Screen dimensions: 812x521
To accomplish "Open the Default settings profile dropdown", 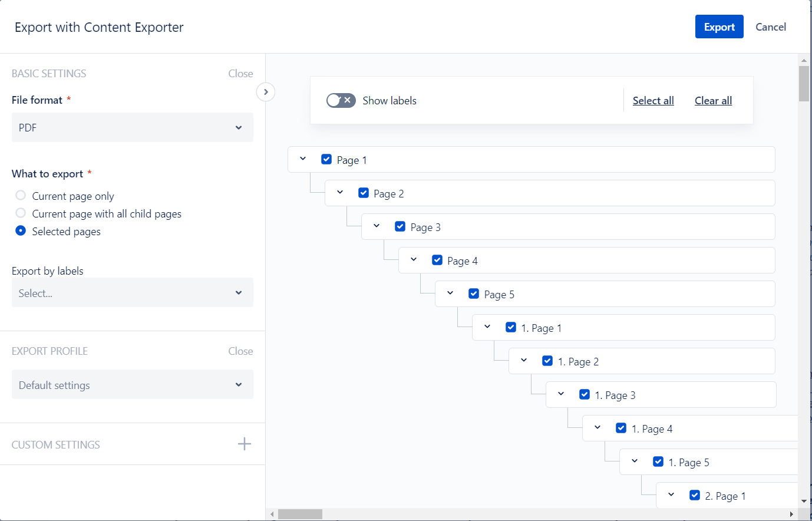I will point(133,385).
